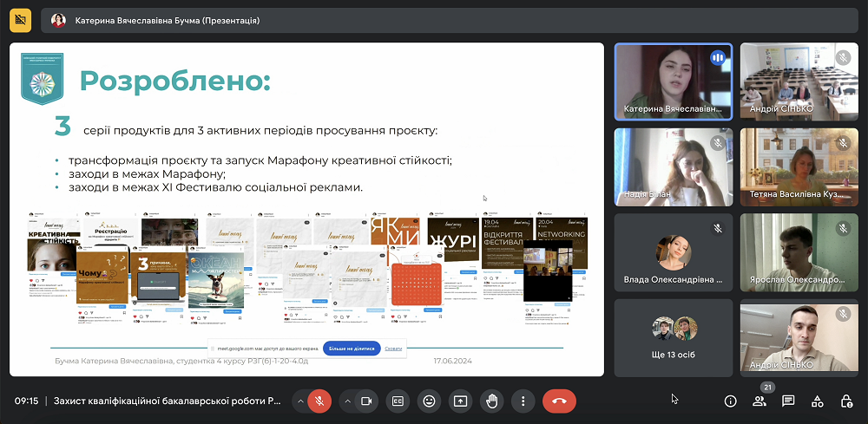Open the activities panel

[818, 401]
